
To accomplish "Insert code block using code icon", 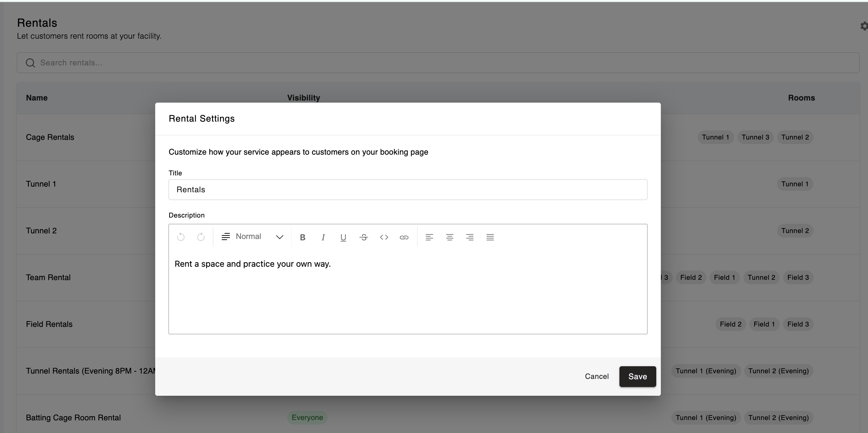I will (384, 237).
